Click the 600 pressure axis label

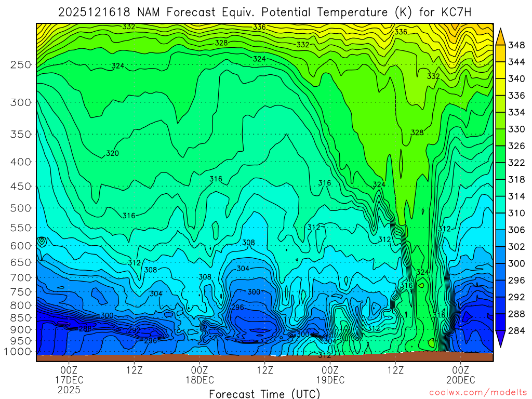point(21,246)
